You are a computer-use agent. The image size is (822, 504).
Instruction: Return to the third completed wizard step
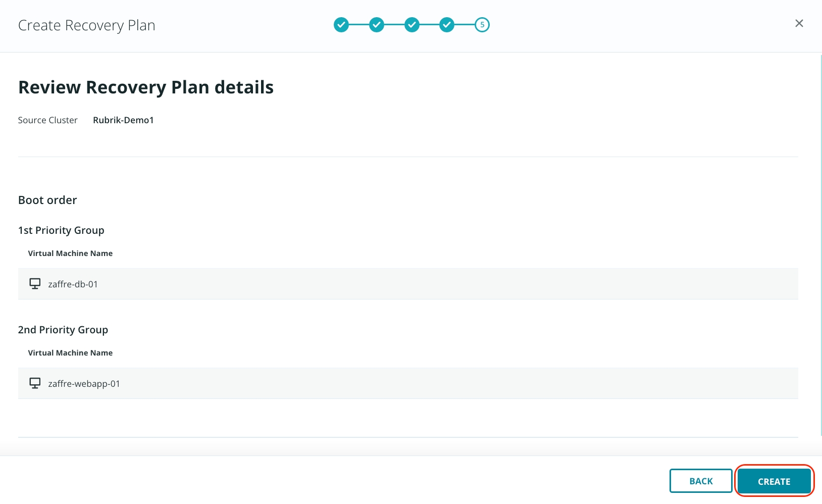coord(412,25)
